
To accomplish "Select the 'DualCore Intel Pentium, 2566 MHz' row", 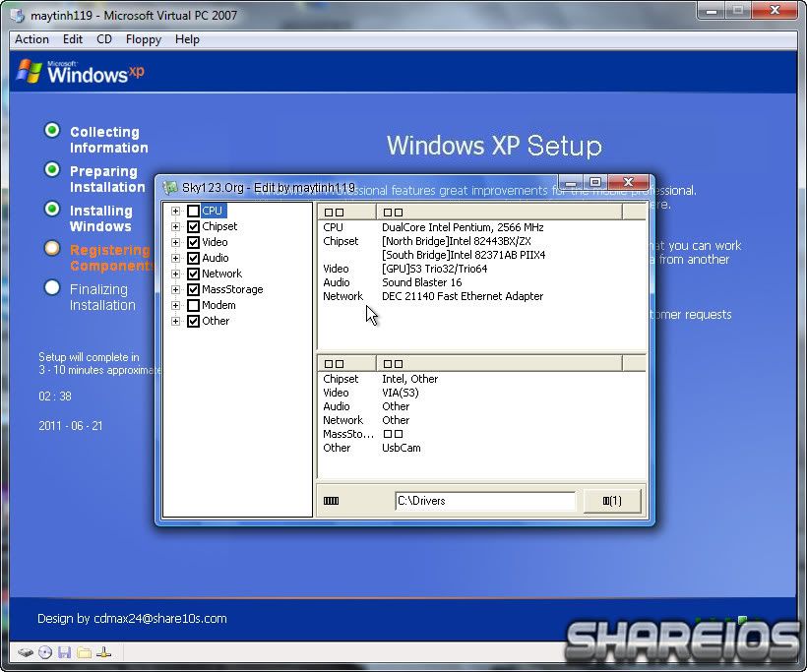I will (x=482, y=227).
